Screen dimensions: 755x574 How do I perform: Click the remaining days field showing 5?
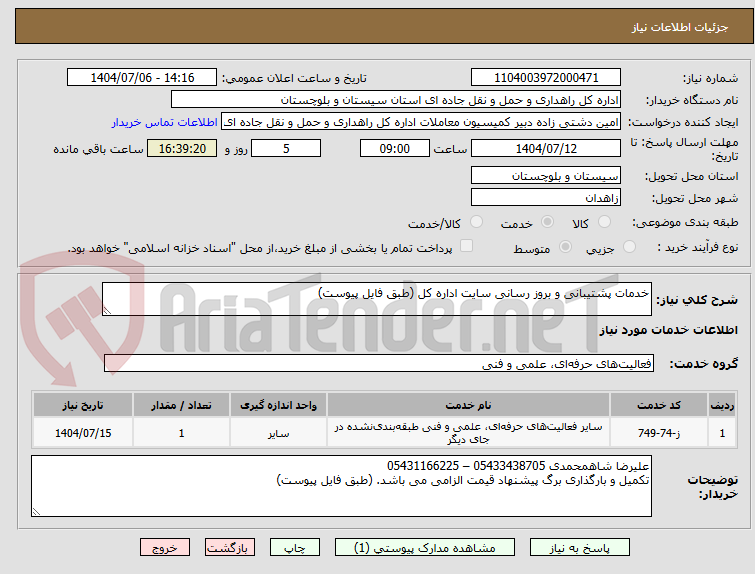click(x=286, y=148)
